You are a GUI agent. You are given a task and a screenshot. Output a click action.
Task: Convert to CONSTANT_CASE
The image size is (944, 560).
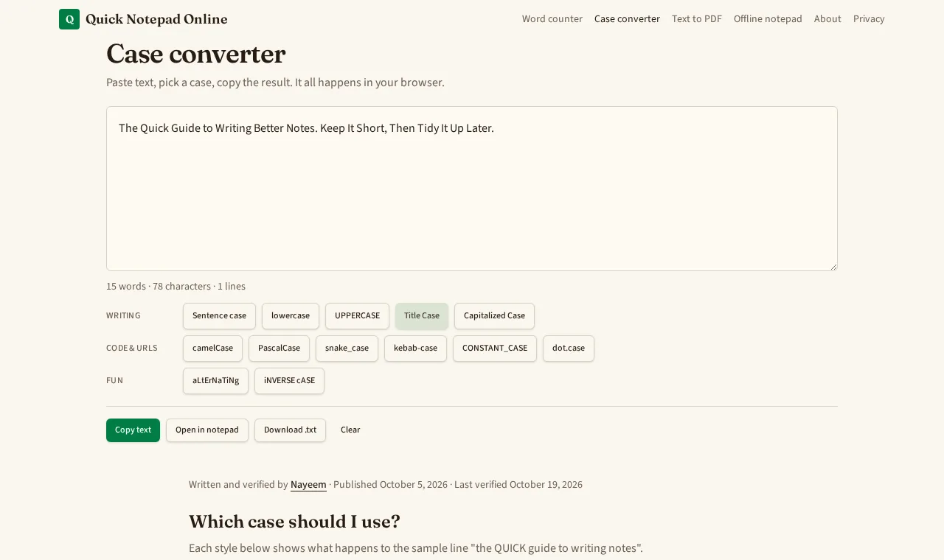[x=495, y=349]
